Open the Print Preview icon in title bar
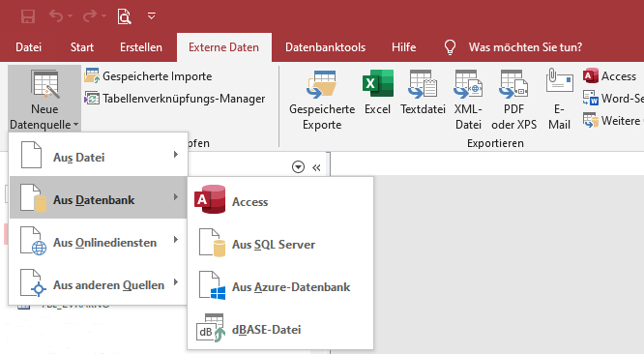Image resolution: width=644 pixels, height=354 pixels. (x=124, y=16)
